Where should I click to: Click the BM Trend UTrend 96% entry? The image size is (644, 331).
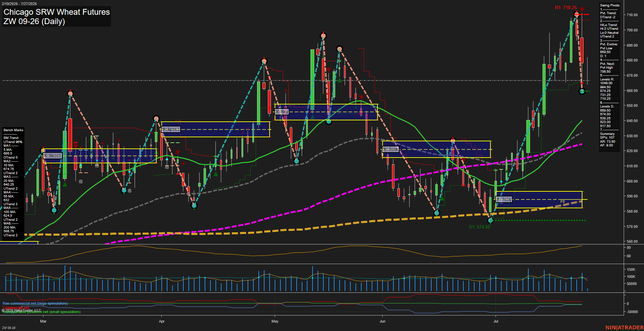13,140
